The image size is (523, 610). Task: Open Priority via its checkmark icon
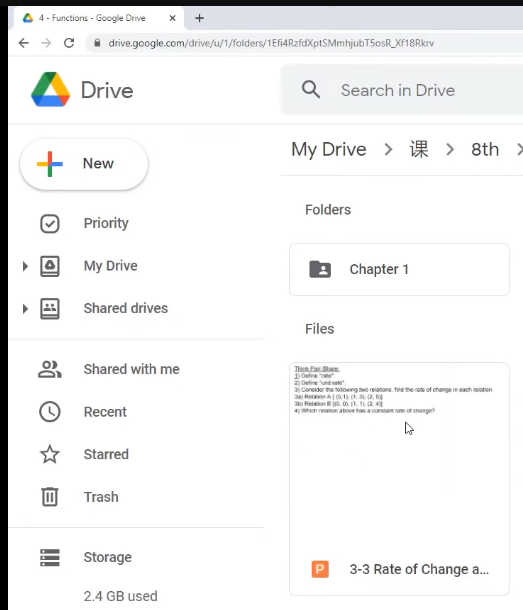[x=50, y=224]
